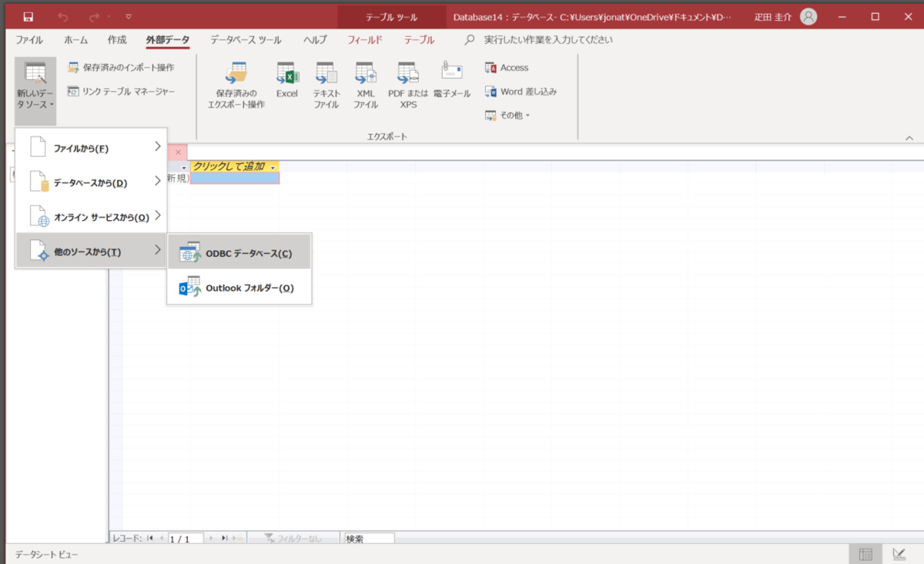Screen dimensions: 924x564
Task: Expand the ファイルから submenu
Action: [91, 147]
